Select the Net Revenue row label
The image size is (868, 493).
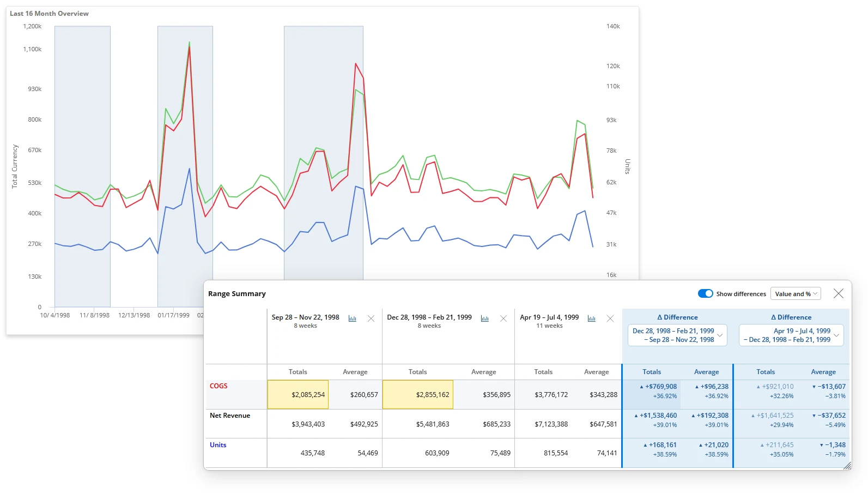(230, 416)
